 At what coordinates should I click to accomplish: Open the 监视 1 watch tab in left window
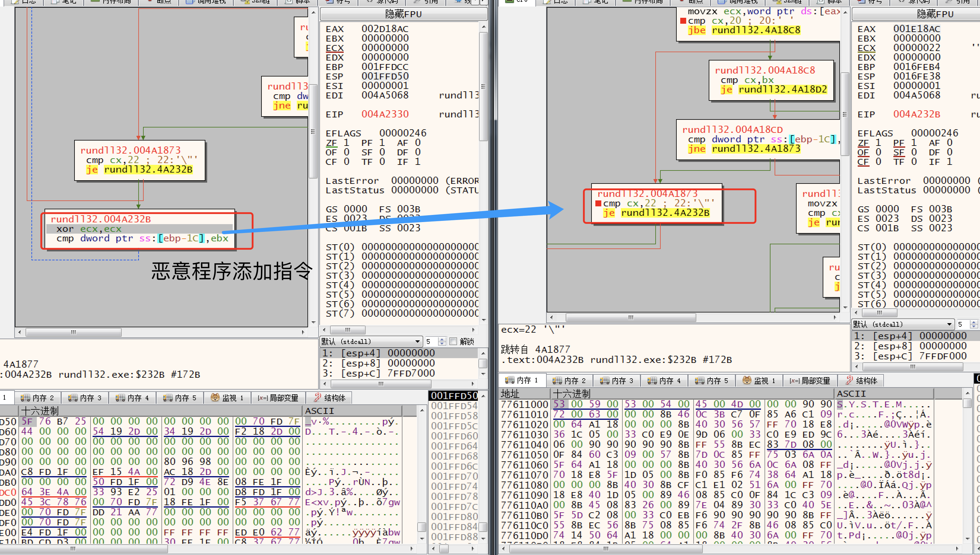click(227, 398)
